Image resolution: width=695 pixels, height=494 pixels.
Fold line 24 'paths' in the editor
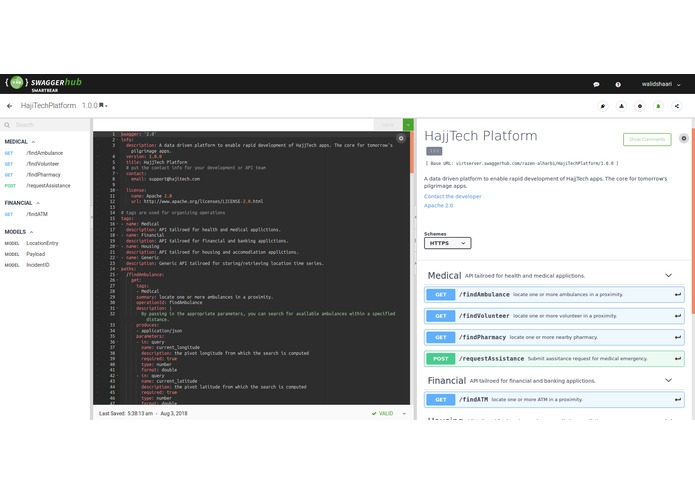click(x=117, y=269)
